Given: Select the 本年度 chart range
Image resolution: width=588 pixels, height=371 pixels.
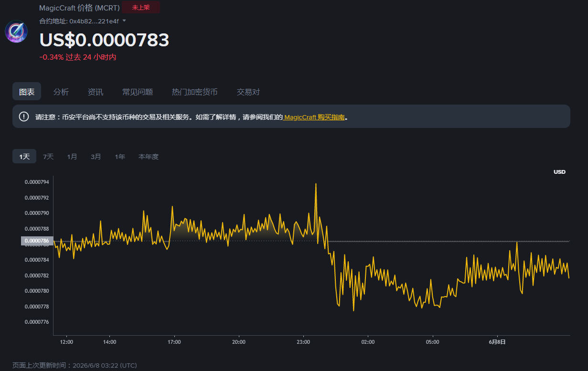Looking at the screenshot, I should pos(149,157).
